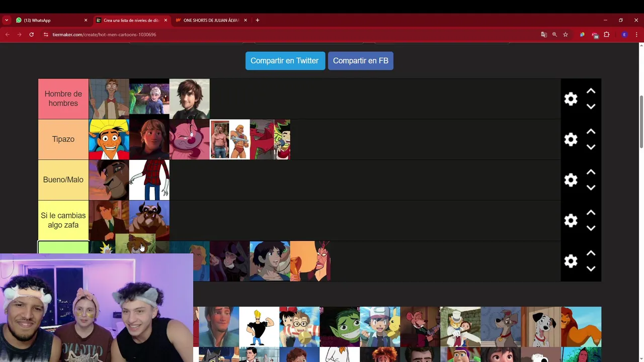The height and width of the screenshot is (362, 644).
Task: Select Jack Frost image in top tier
Action: click(x=149, y=99)
